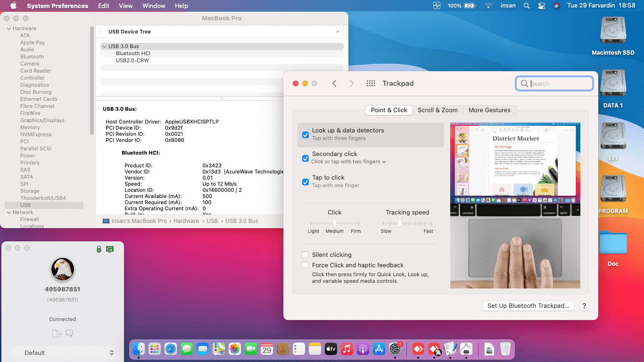Open AnyDesk from the Dock

tap(418, 349)
